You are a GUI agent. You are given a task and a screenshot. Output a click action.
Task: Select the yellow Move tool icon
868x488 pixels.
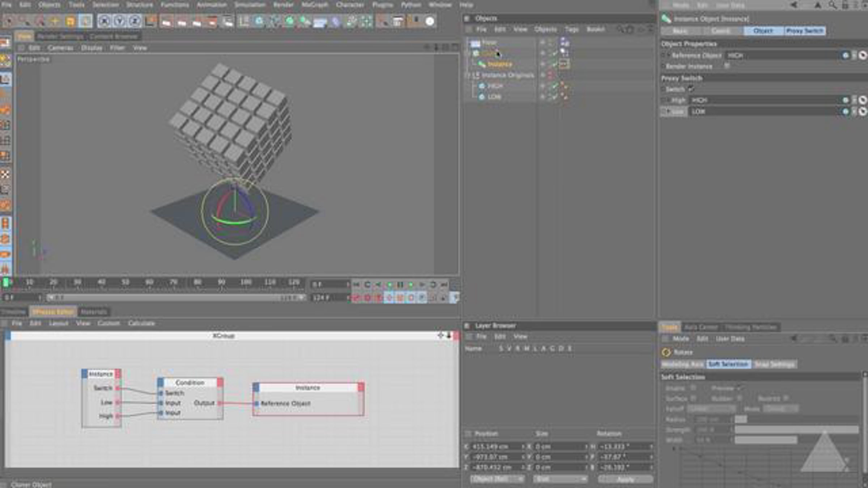pos(55,21)
